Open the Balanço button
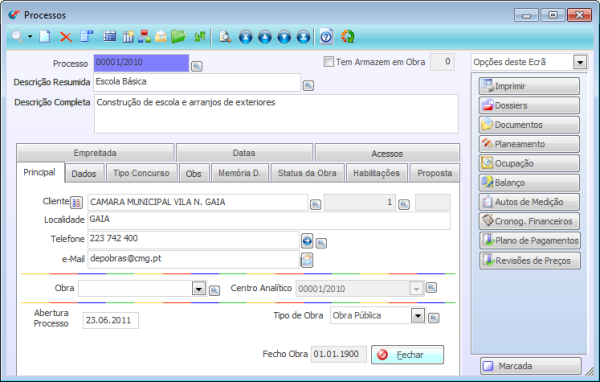The image size is (600, 382). 529,183
